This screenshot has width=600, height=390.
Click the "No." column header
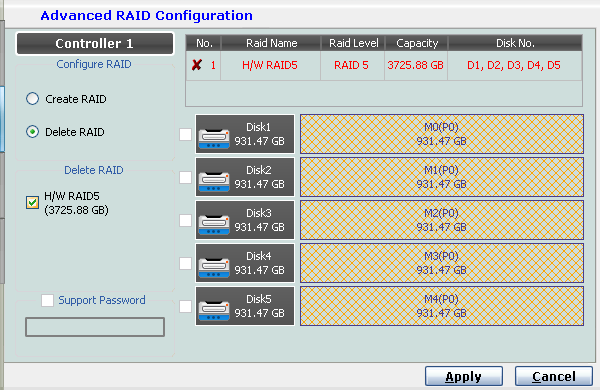[204, 43]
